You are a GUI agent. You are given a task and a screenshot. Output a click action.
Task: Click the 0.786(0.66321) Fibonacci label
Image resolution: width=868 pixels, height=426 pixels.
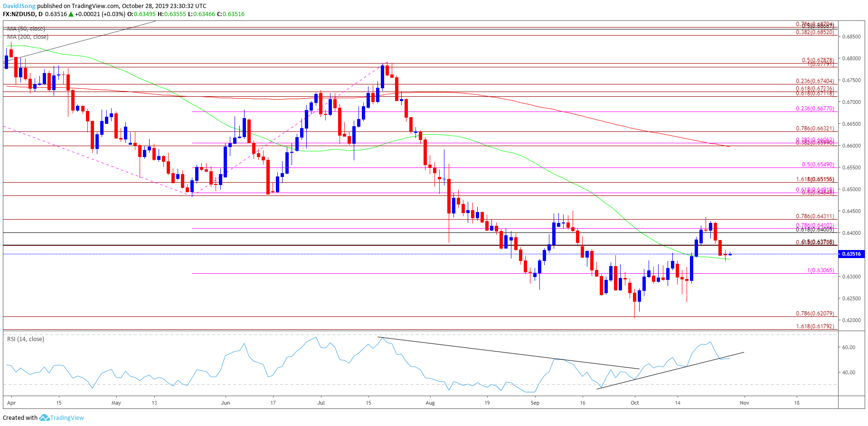point(815,129)
